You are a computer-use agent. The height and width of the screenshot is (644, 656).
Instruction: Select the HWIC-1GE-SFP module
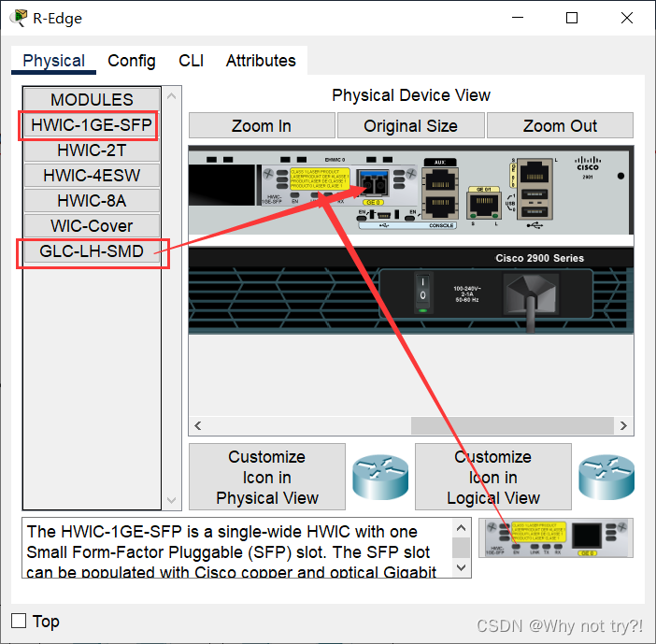point(92,125)
